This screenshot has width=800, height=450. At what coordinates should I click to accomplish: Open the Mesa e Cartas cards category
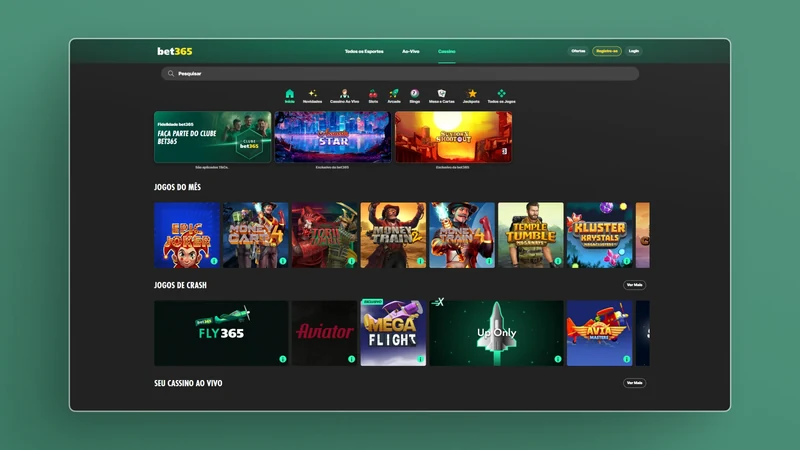coord(441,95)
